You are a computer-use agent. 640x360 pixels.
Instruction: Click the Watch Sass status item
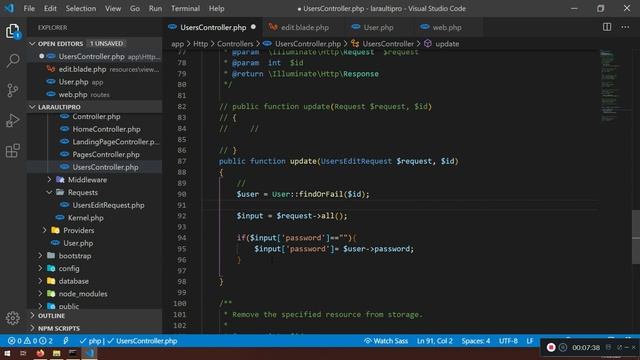click(x=386, y=341)
